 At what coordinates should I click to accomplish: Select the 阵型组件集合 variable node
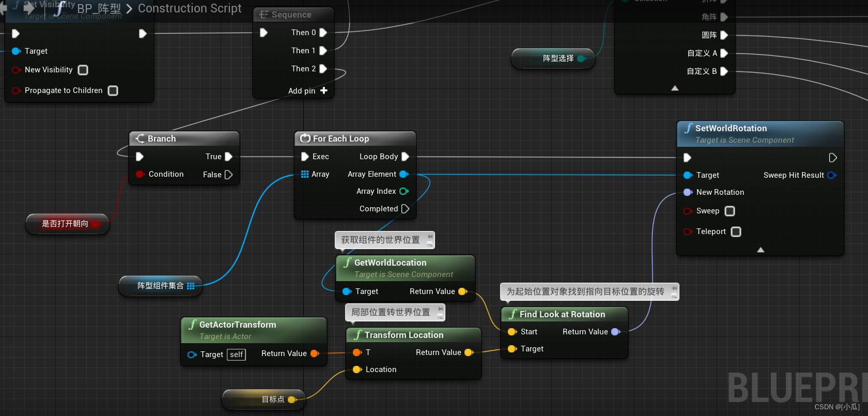coord(161,286)
